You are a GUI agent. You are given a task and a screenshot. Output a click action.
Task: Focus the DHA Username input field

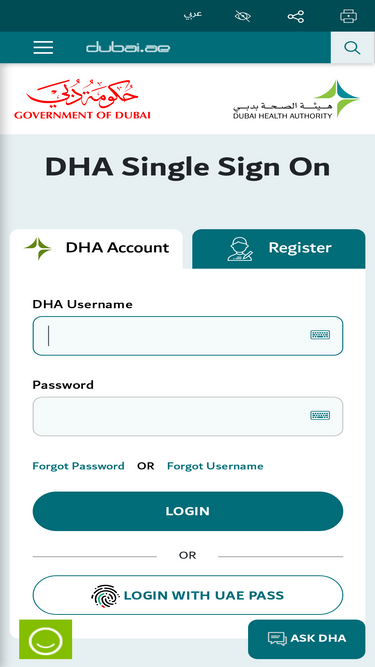pyautogui.click(x=188, y=336)
